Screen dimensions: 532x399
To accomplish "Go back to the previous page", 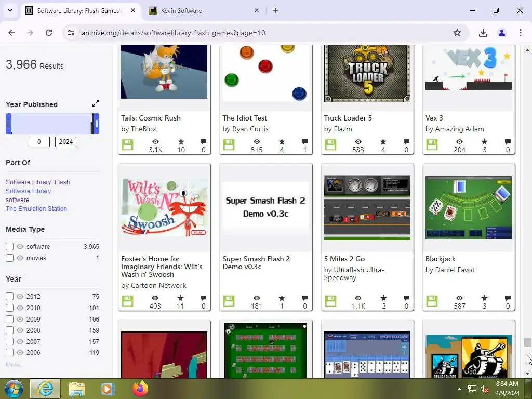I will [11, 33].
